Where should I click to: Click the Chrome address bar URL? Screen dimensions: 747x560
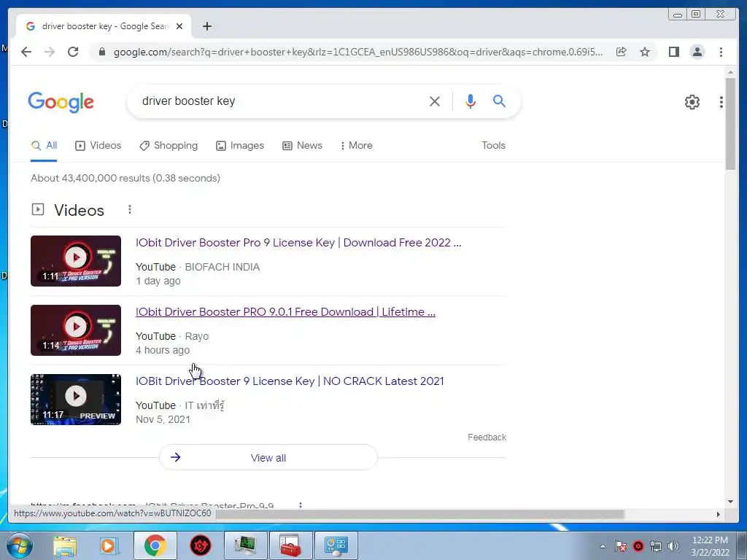[358, 52]
